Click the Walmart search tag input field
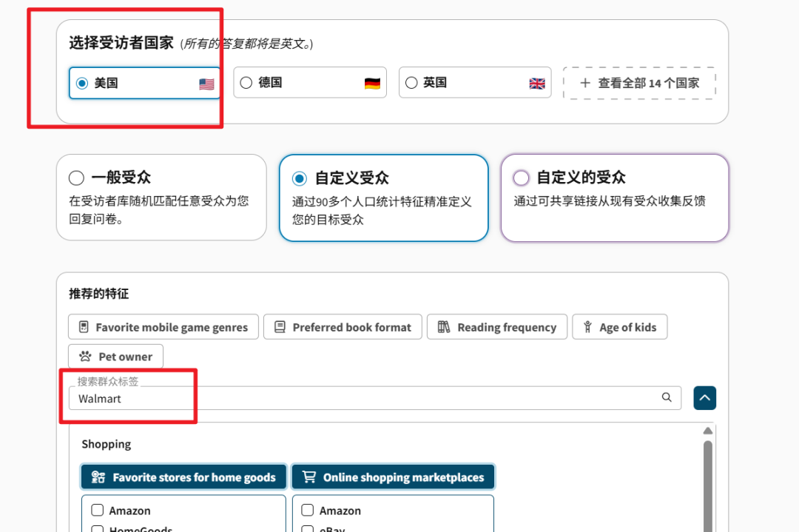Viewport: 799px width, 532px height. pyautogui.click(x=363, y=398)
